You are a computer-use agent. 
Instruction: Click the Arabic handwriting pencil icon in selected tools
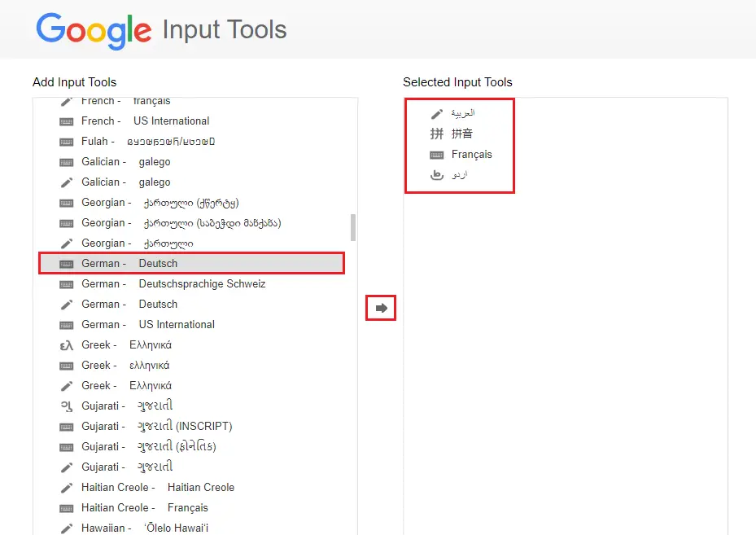pos(437,113)
